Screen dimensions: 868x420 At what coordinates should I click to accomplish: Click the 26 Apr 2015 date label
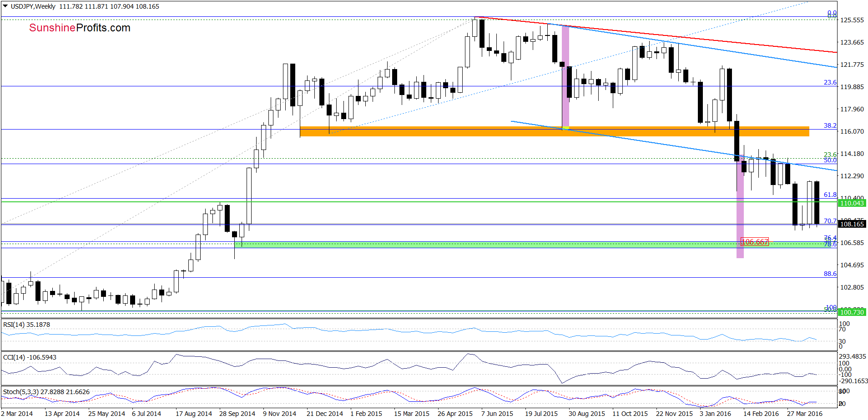point(455,414)
